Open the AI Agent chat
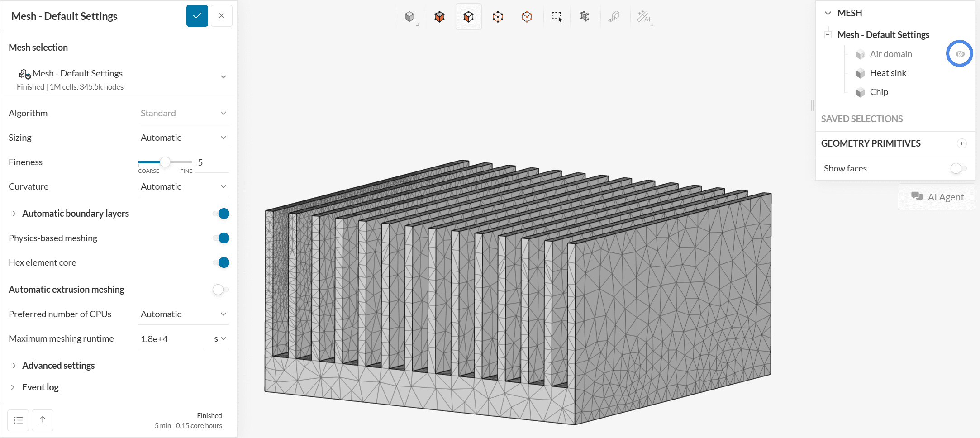 pos(937,197)
